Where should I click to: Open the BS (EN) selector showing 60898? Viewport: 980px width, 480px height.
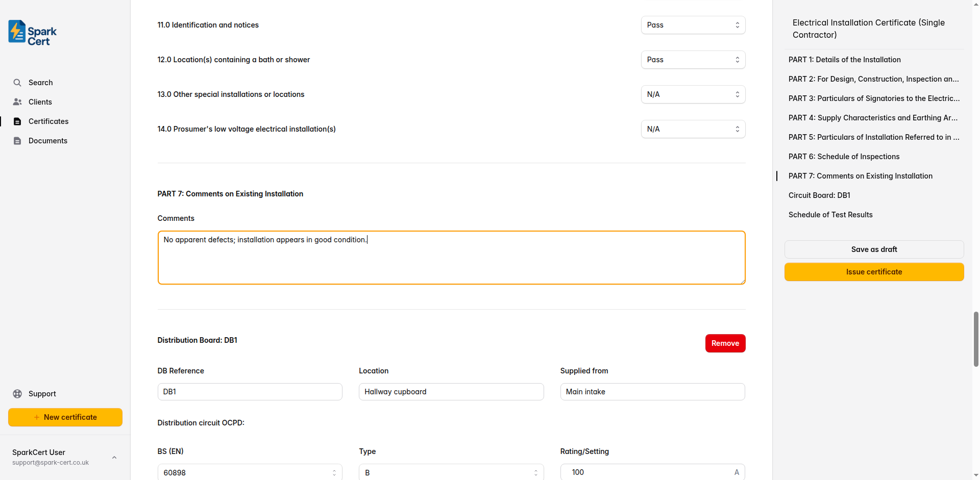tap(250, 472)
